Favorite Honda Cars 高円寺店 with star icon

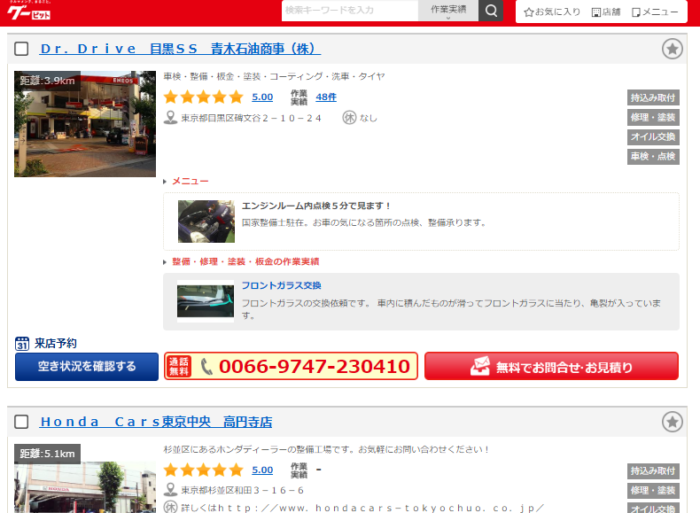click(672, 422)
